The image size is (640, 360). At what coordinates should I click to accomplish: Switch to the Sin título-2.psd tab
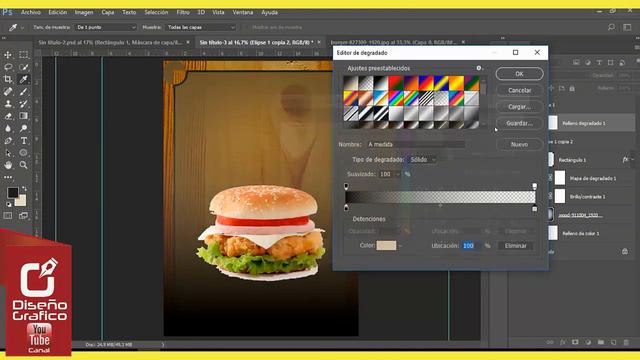(110, 42)
